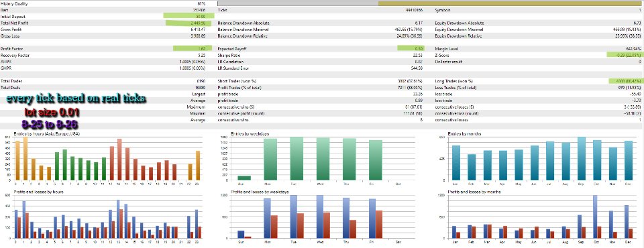
Task: Click the Sun bar in Entries by weekdays
Action: click(244, 178)
